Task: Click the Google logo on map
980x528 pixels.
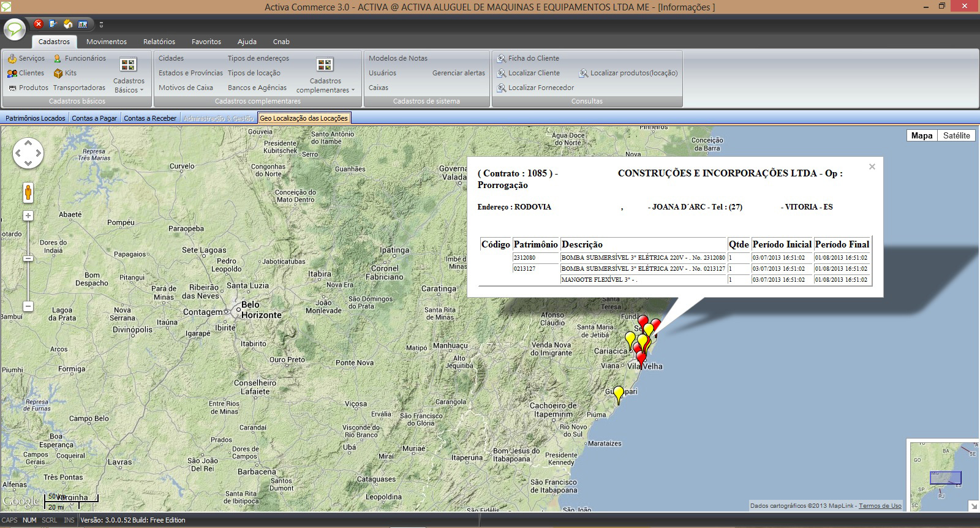Action: [x=21, y=501]
